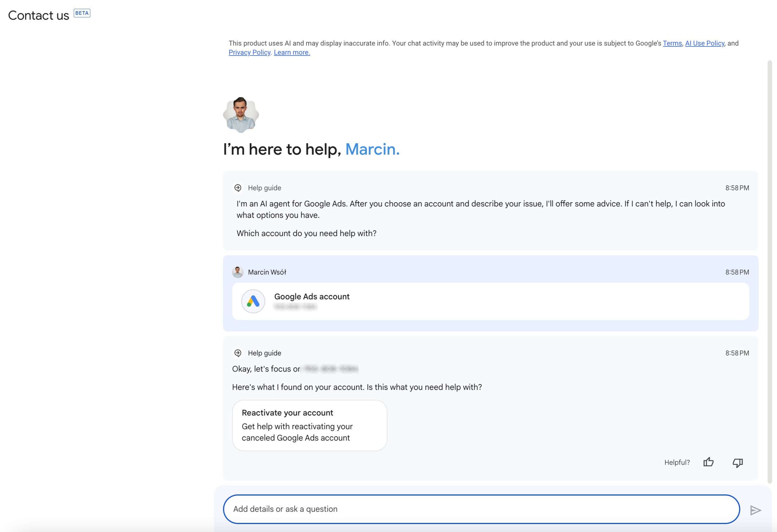The width and height of the screenshot is (777, 532).
Task: Open the AI Use Policy link
Action: click(704, 43)
